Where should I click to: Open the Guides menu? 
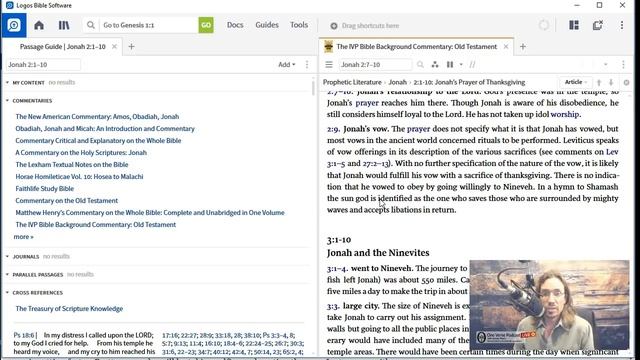267,25
